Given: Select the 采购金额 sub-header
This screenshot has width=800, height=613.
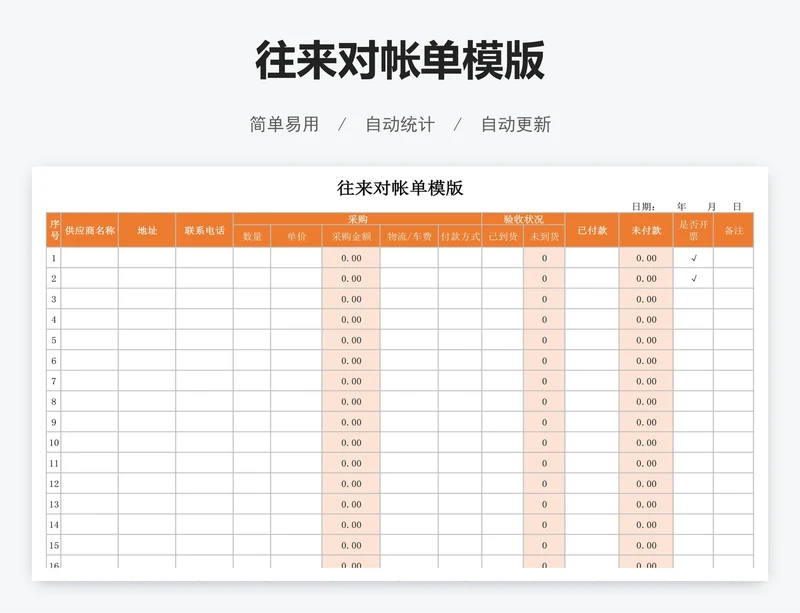Looking at the screenshot, I should click(351, 237).
